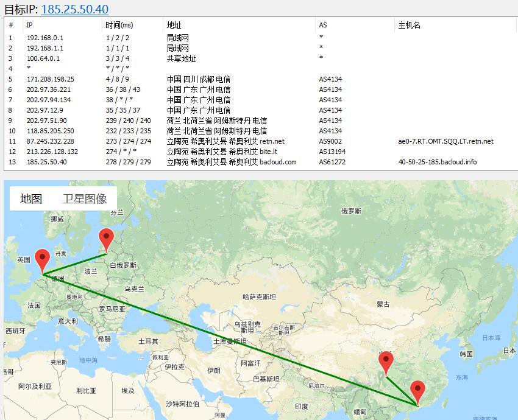The height and width of the screenshot is (420, 518).
Task: Select the Guangzhou route marker on map
Action: (x=417, y=390)
